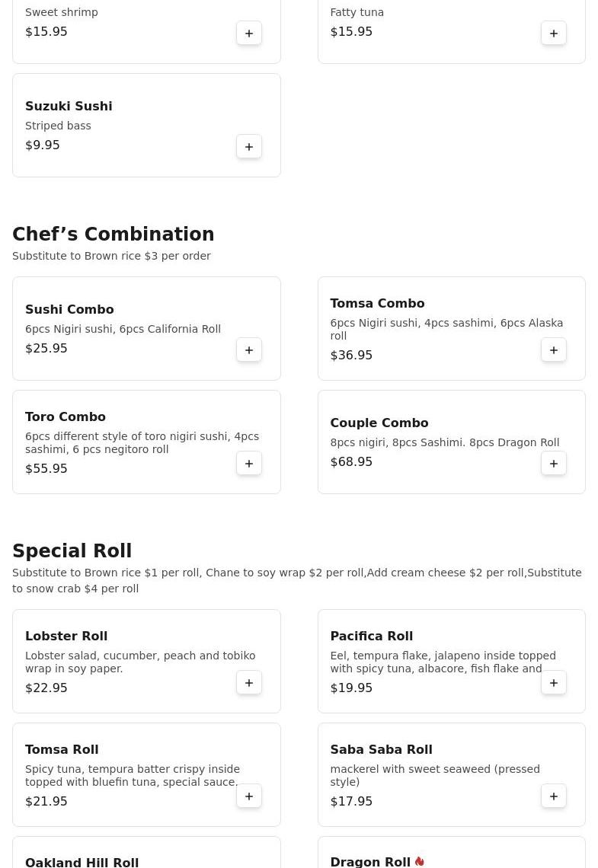Click the Chef's Combination section heading
Viewport: 598px width, 868px height.
[113, 234]
